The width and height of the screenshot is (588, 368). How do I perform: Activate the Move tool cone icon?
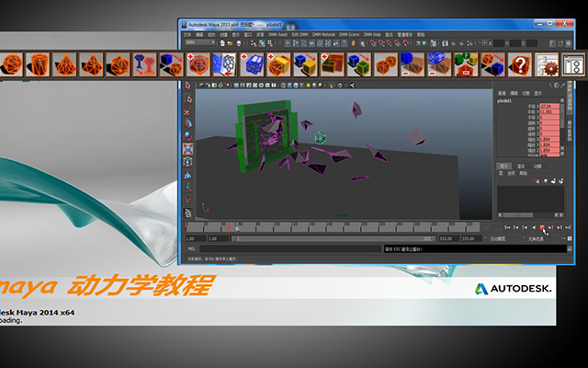tap(187, 123)
